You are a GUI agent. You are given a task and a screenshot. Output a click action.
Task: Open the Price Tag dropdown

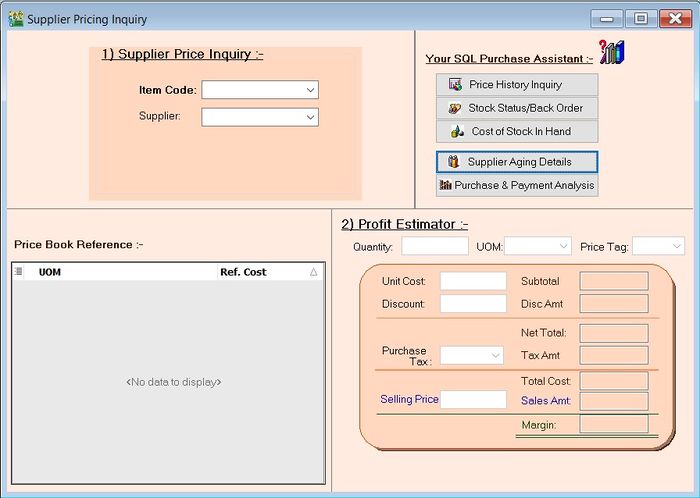coord(677,246)
